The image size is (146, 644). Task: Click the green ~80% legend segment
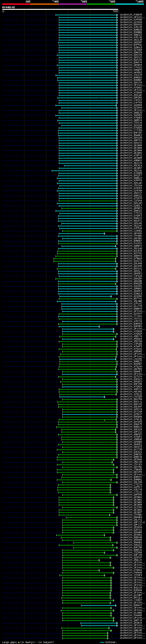click(x=101, y=4)
